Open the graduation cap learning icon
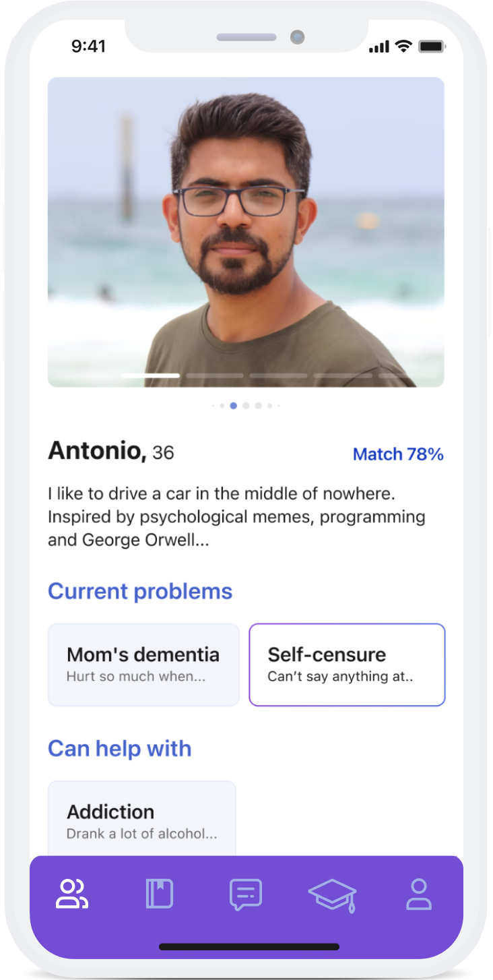The height and width of the screenshot is (980, 493). point(332,895)
